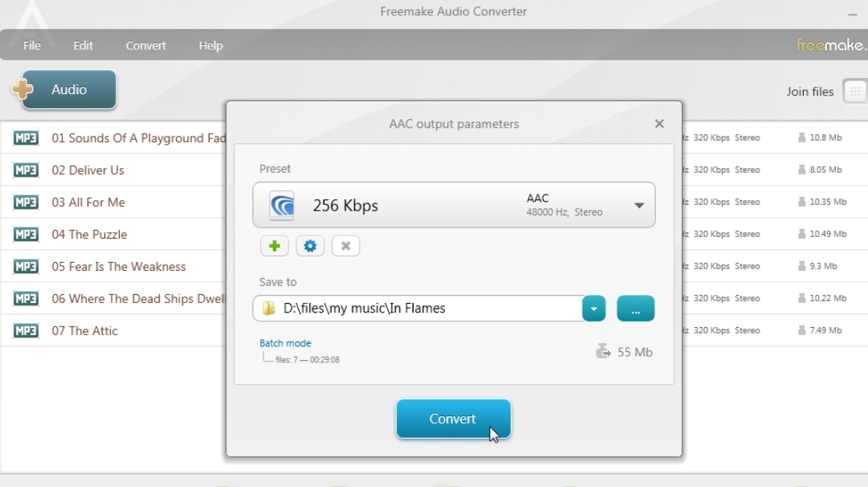Open the Help menu
The width and height of the screenshot is (868, 487).
click(x=211, y=46)
